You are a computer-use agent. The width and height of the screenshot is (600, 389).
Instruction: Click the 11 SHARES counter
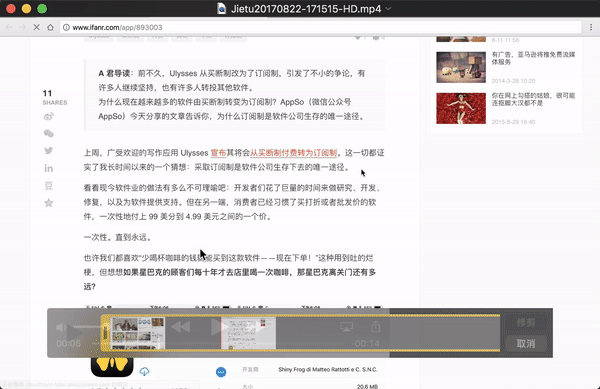pyautogui.click(x=54, y=97)
